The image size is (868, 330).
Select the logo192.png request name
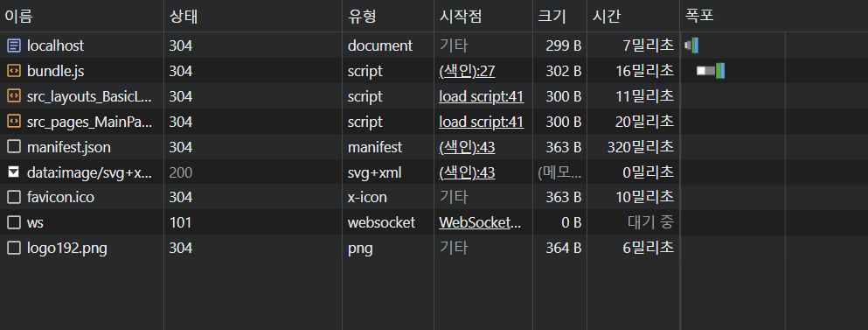67,248
